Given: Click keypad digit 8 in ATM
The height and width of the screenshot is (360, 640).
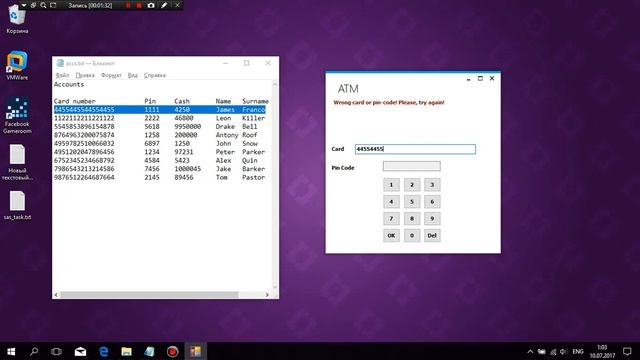Looking at the screenshot, I should click(x=412, y=218).
